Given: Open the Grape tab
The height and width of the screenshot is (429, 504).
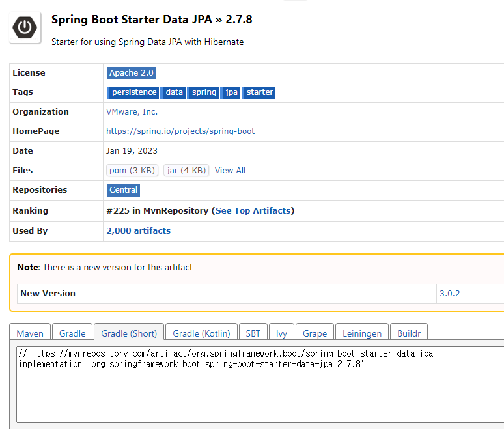Looking at the screenshot, I should (x=315, y=333).
